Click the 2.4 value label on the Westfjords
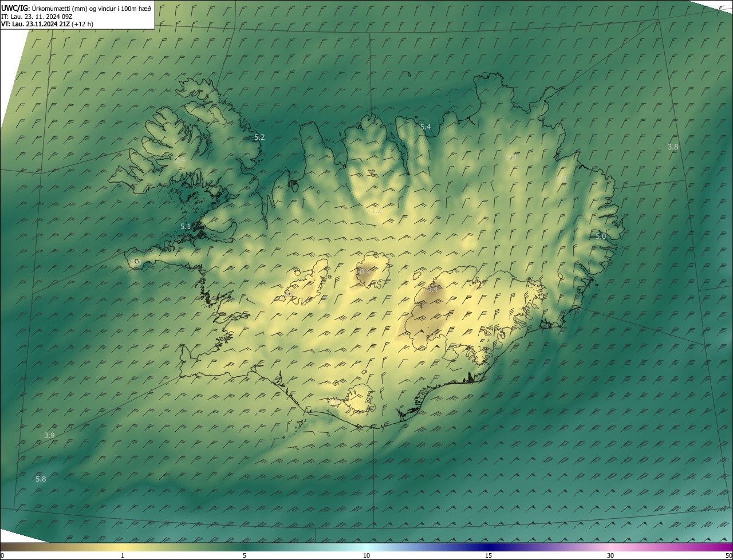The image size is (733, 560). [x=180, y=160]
